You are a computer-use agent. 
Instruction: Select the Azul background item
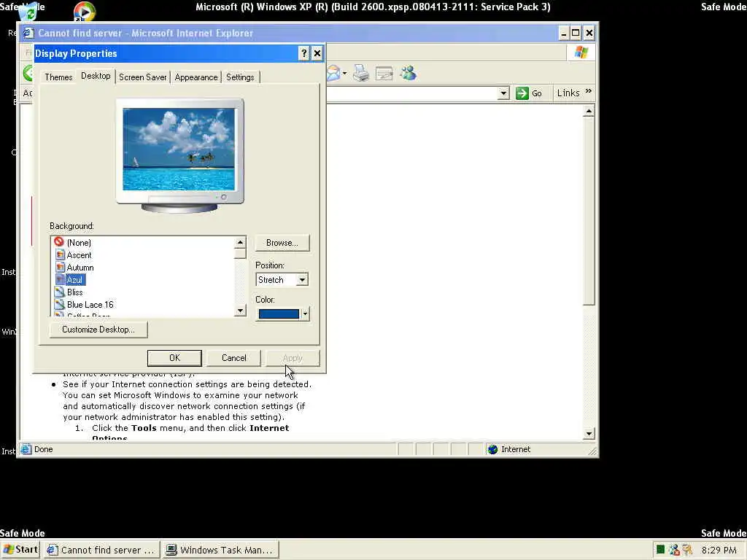pyautogui.click(x=75, y=280)
